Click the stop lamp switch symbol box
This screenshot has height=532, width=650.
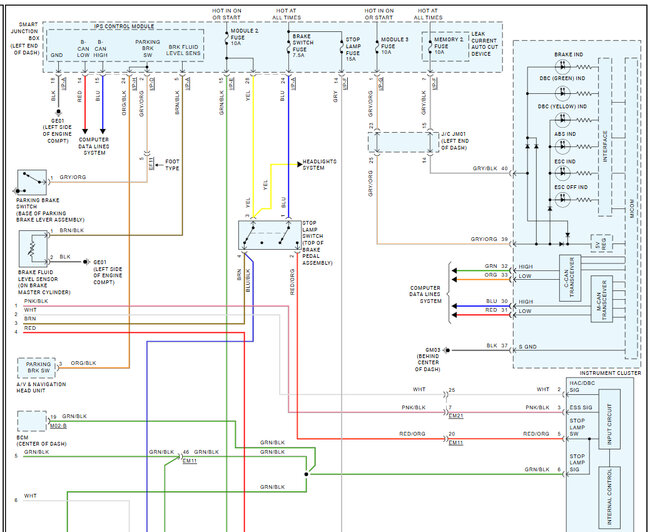tap(269, 235)
